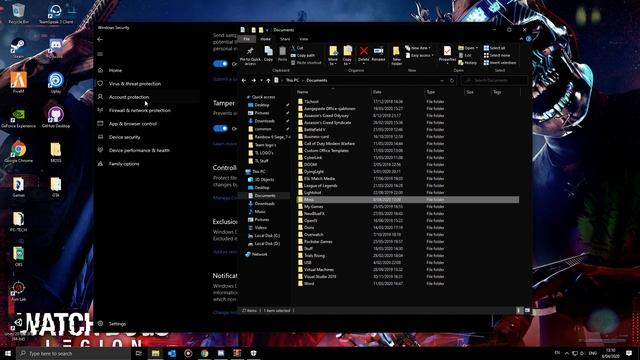Click Select none in ribbon
Screen dimensions: 640x360
[497, 56]
